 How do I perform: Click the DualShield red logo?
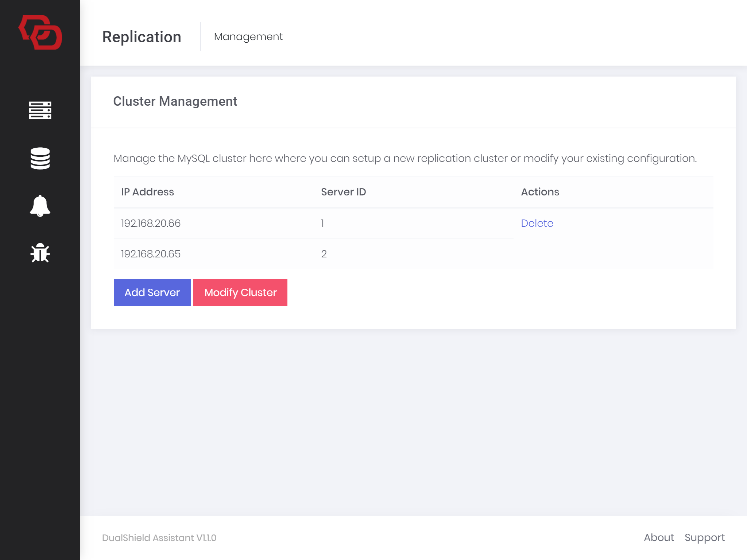[40, 32]
